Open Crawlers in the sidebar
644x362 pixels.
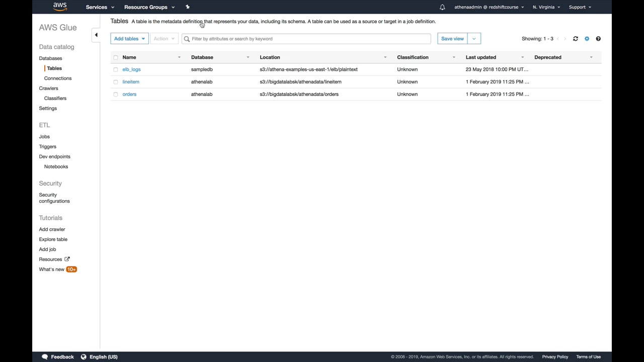48,88
